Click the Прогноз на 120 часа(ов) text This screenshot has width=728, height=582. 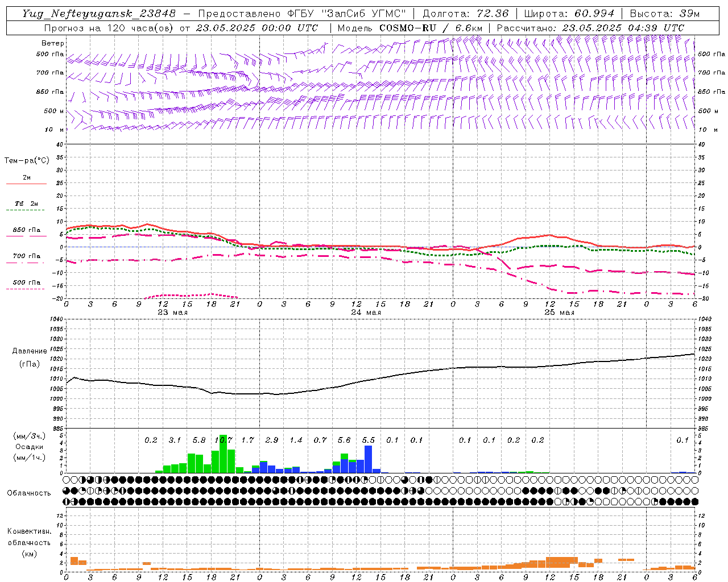point(109,28)
